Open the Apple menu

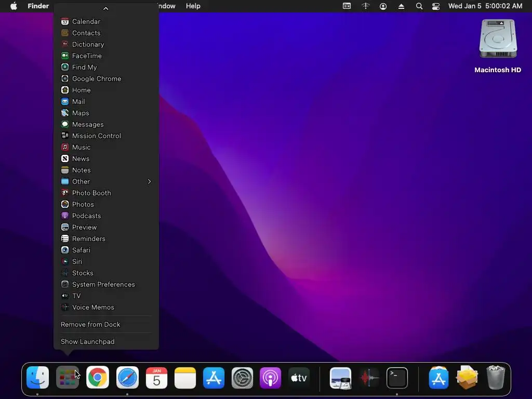pos(14,6)
